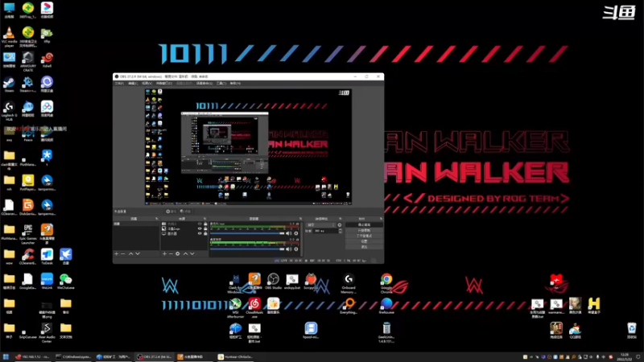
Task: Move scene down in Scenes panel
Action: coord(138,254)
